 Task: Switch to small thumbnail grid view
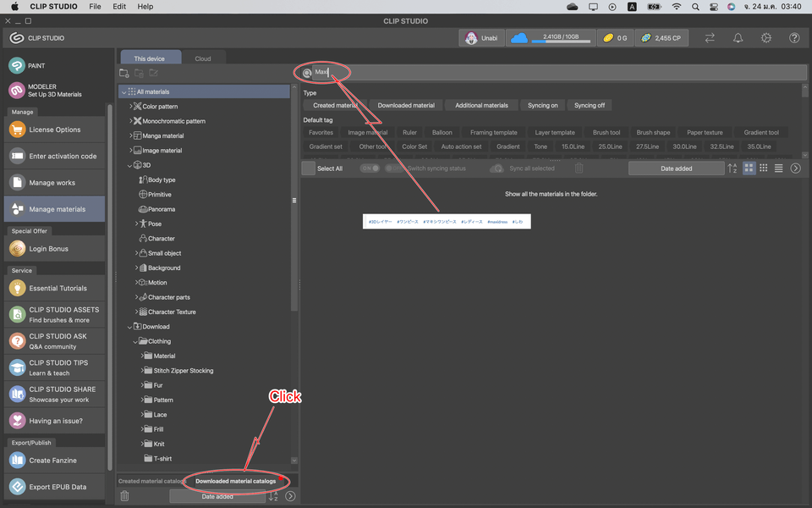(x=763, y=168)
